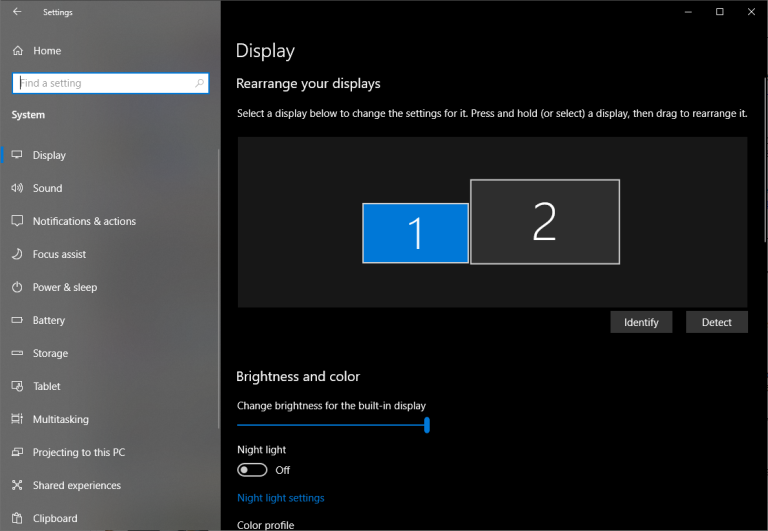The width and height of the screenshot is (768, 531).
Task: Click the brightness slider handle
Action: point(427,425)
